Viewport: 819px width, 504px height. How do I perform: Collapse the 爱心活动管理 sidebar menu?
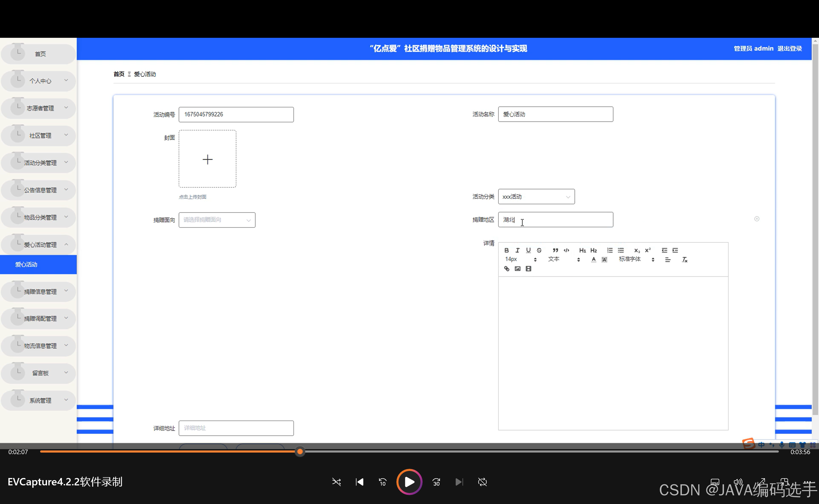click(38, 245)
